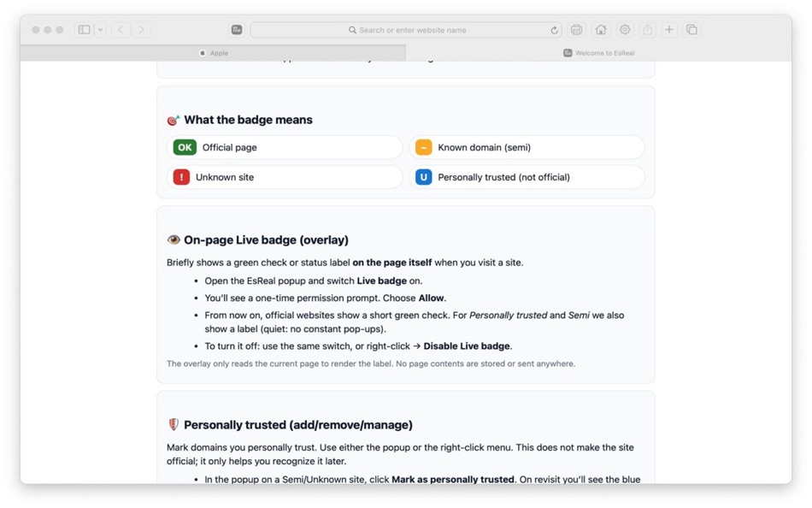Click the Home icon in toolbar

pos(601,29)
